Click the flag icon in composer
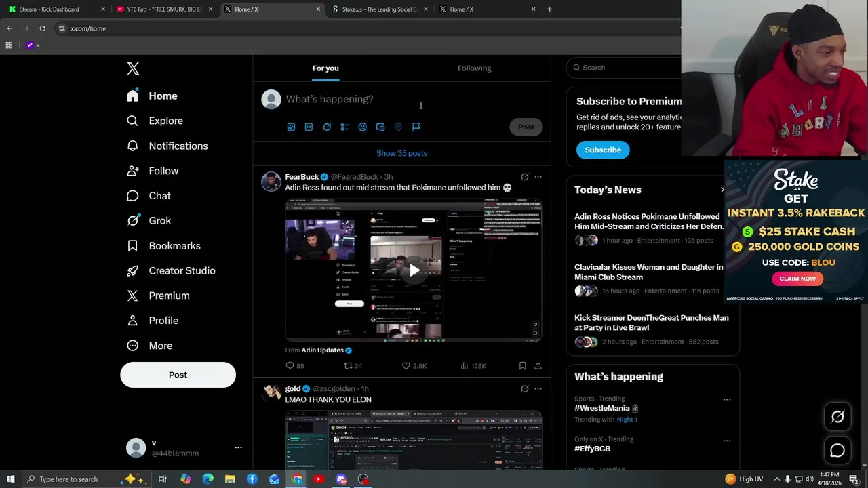The width and height of the screenshot is (868, 488). pos(416,127)
